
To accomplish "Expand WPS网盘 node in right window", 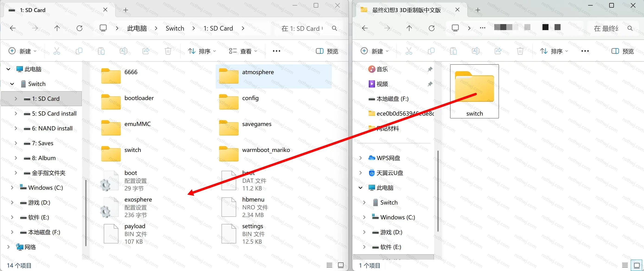I will [x=360, y=158].
